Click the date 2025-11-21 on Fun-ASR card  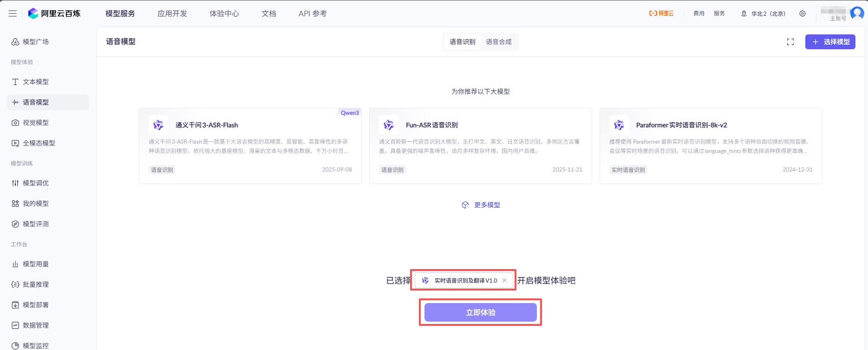point(567,170)
